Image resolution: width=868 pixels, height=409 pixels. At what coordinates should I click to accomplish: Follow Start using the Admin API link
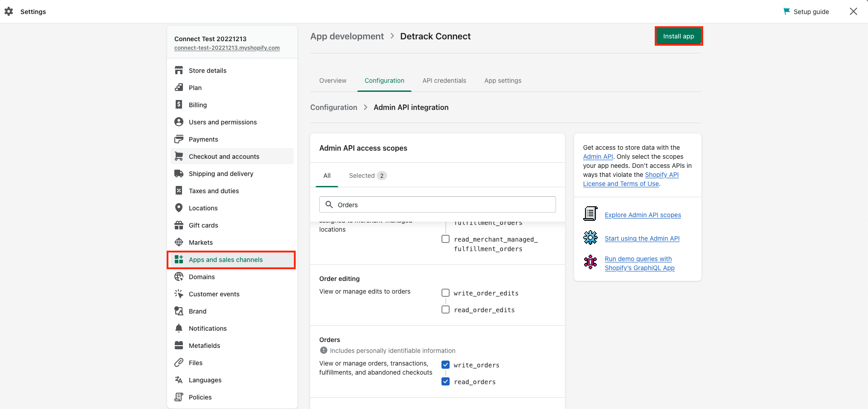pyautogui.click(x=642, y=238)
